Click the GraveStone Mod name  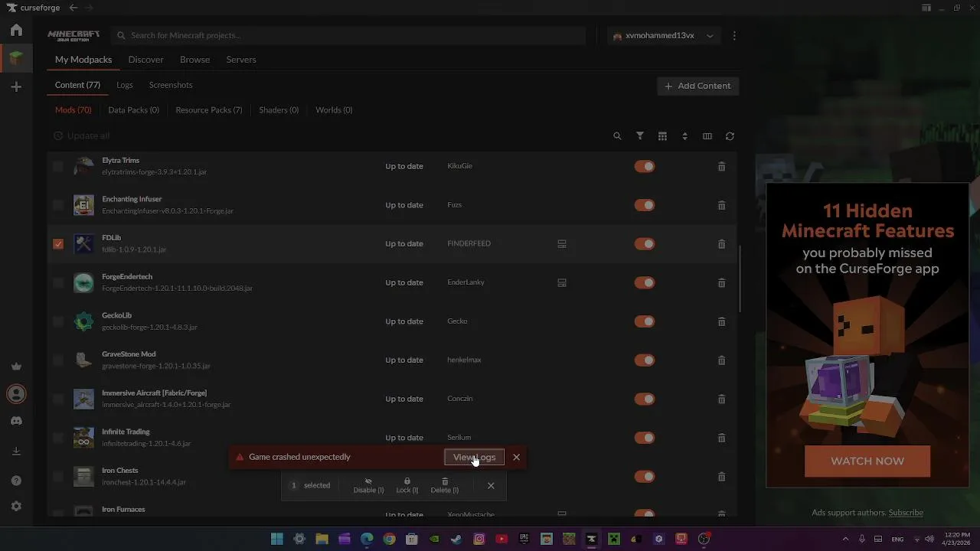(129, 354)
